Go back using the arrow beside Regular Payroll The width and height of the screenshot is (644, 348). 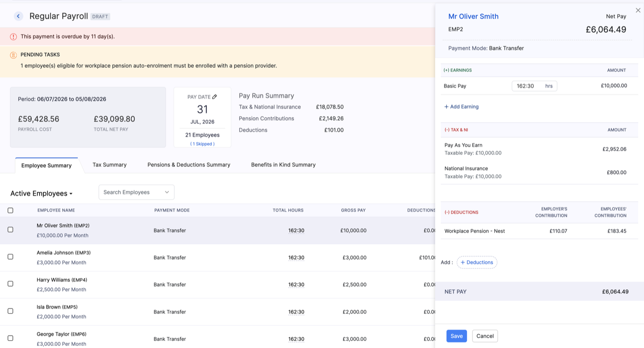(x=18, y=16)
